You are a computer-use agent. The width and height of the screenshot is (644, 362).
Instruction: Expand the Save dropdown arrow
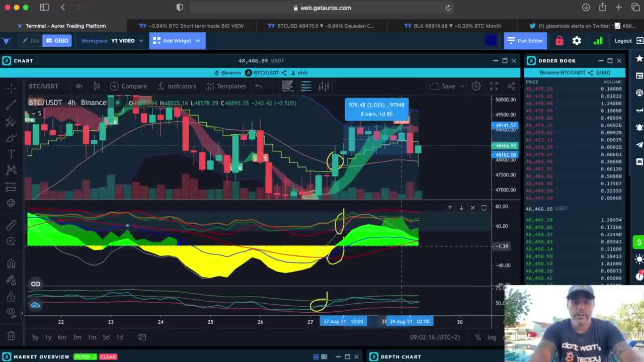coord(462,86)
